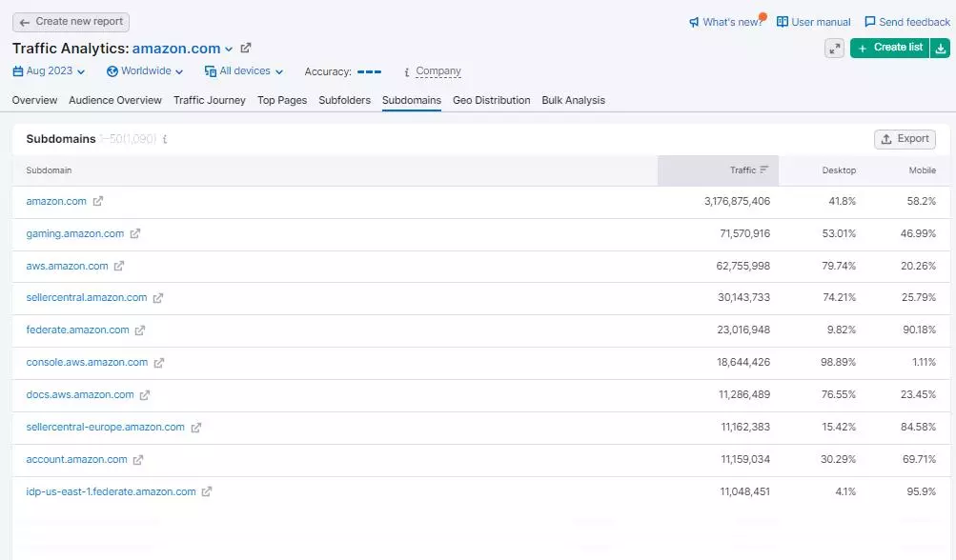
Task: Click the expand fullscreen icon button
Action: point(834,49)
